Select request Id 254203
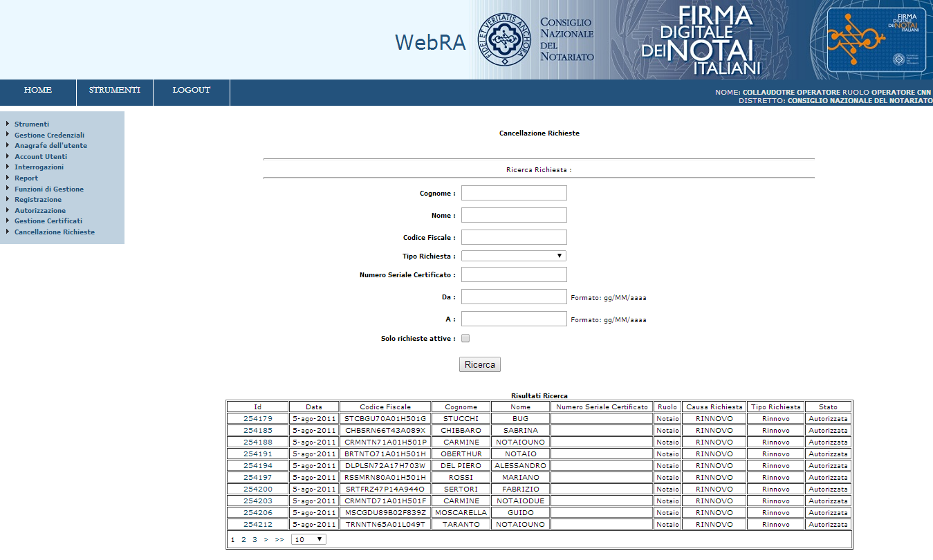 (258, 501)
